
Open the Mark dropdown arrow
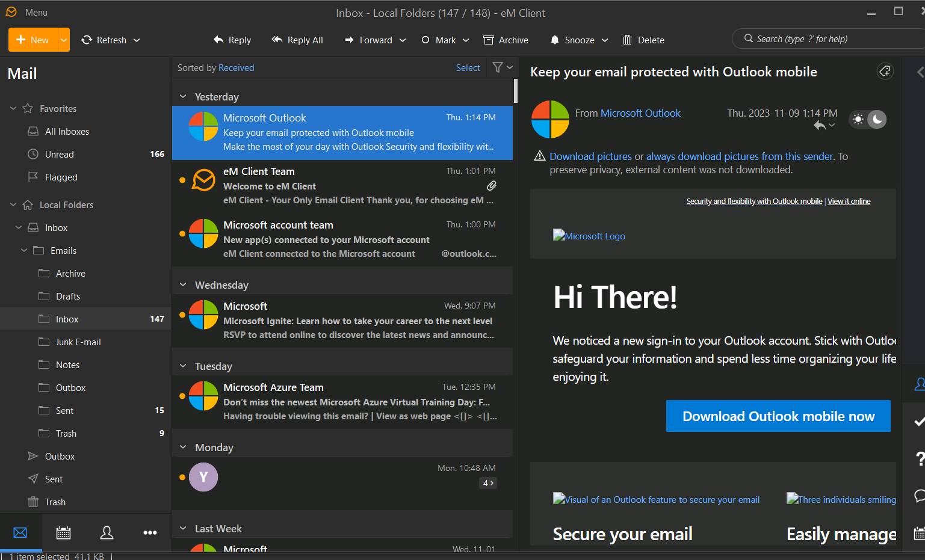click(x=466, y=40)
